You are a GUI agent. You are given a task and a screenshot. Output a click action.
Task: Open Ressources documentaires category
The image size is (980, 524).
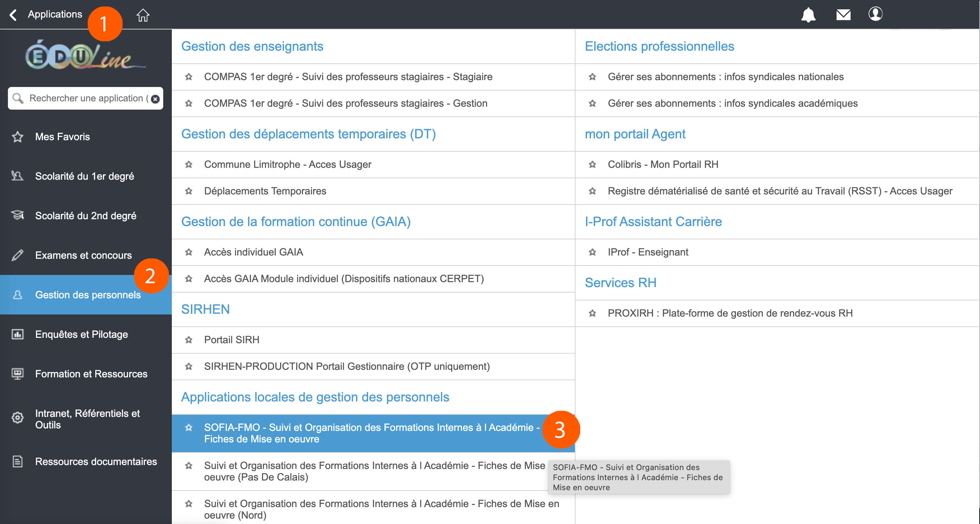click(x=86, y=461)
